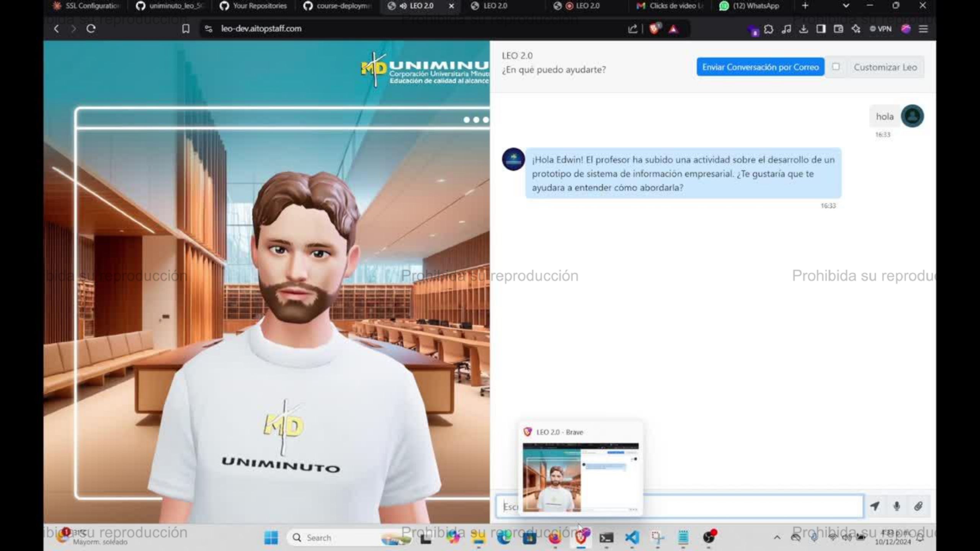Open Brave Shields lion icon
This screenshot has height=551, width=980.
click(x=655, y=28)
